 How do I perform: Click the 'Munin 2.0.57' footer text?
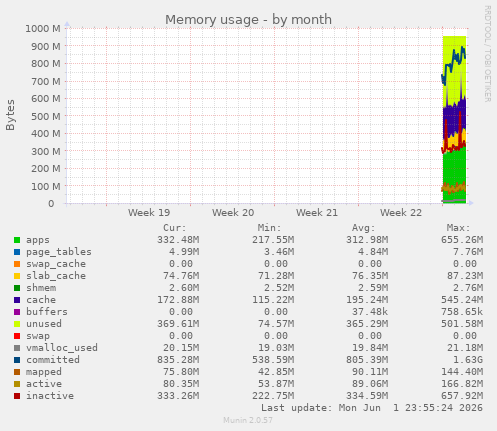pyautogui.click(x=248, y=420)
